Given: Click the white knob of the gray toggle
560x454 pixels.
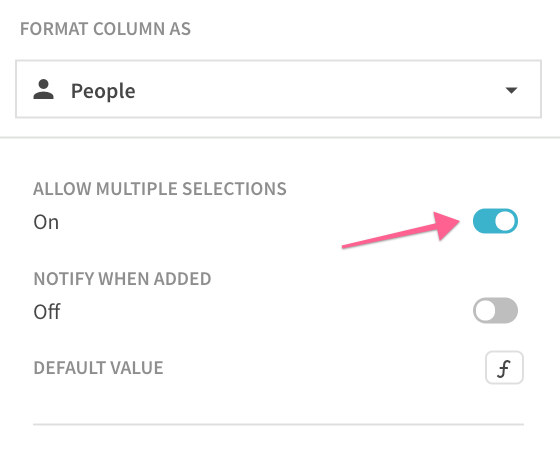Looking at the screenshot, I should pyautogui.click(x=485, y=310).
